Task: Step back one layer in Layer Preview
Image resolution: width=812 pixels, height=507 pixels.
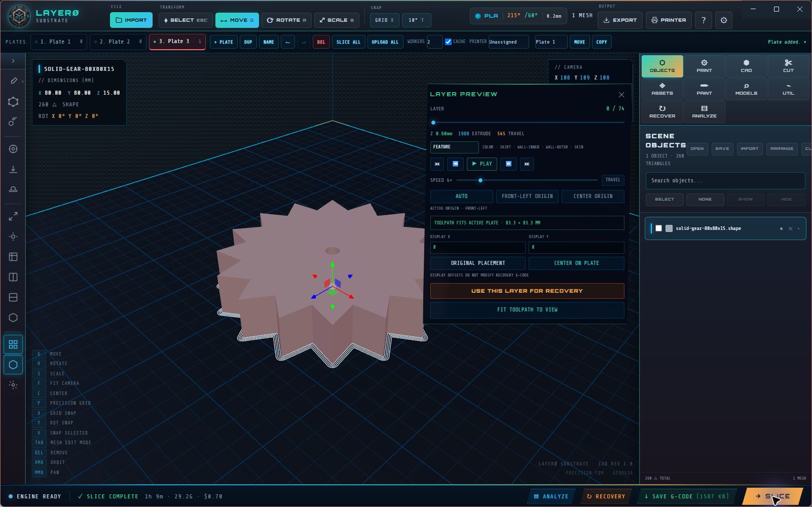Action: [455, 164]
